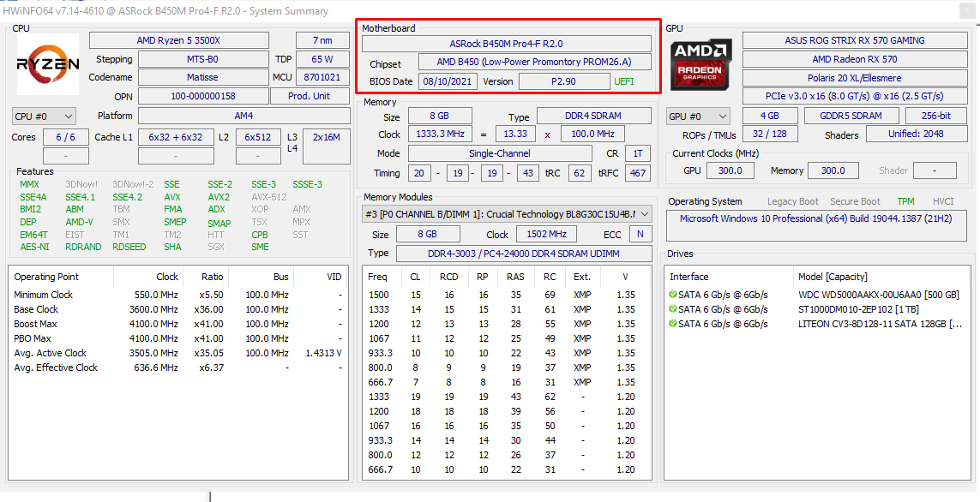Image resolution: width=980 pixels, height=502 pixels.
Task: Click the Avg. Effective Clock row label
Action: click(56, 368)
